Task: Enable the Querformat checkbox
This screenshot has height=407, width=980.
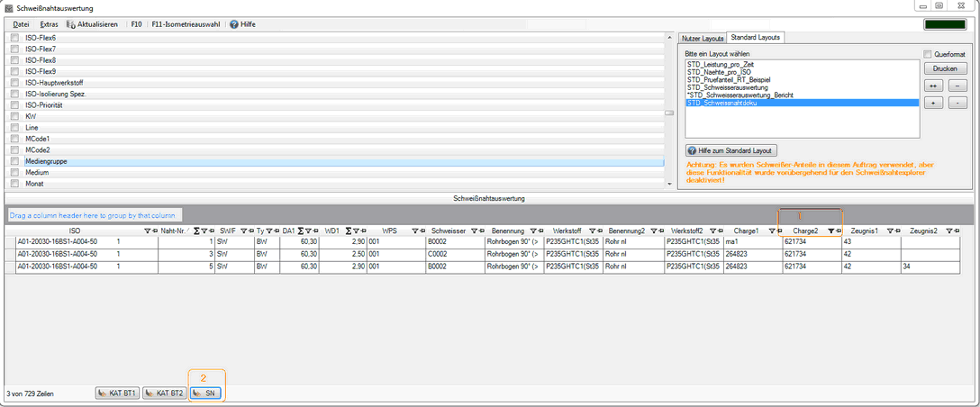Action: coord(928,54)
